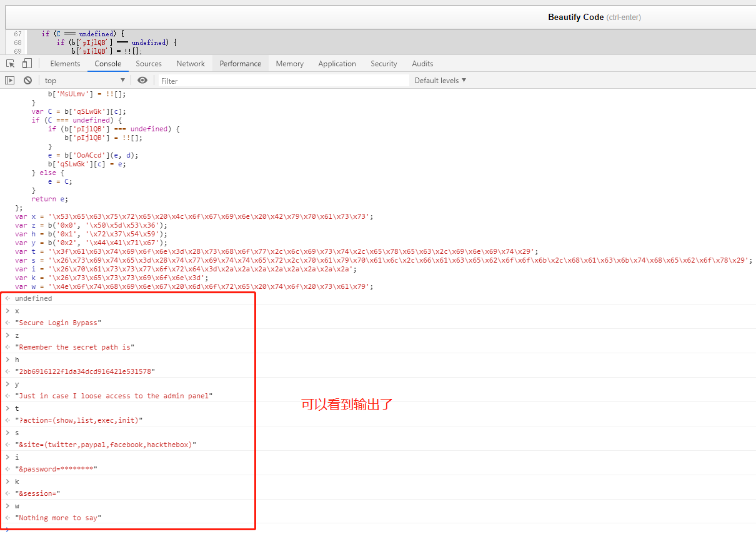756x539 pixels.
Task: Click the "return e;" code line
Action: [x=49, y=199]
